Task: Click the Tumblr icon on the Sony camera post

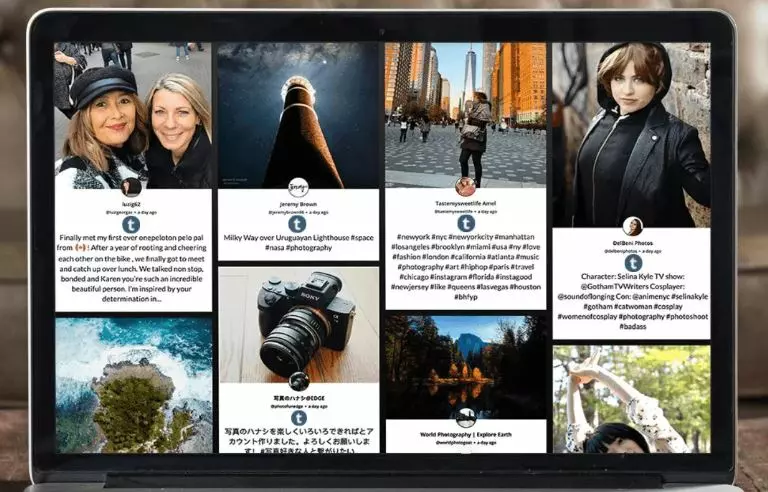Action: (x=298, y=418)
